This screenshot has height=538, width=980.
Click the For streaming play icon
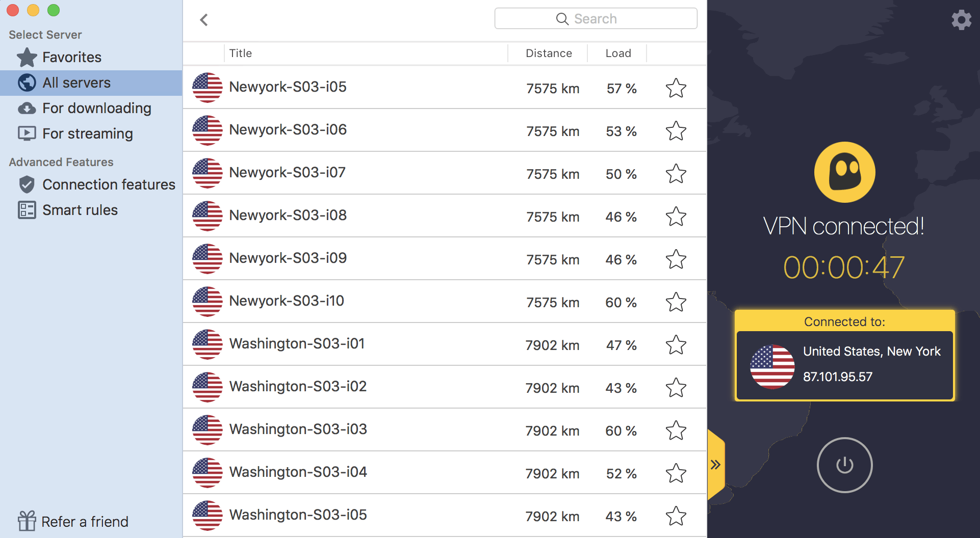click(27, 133)
